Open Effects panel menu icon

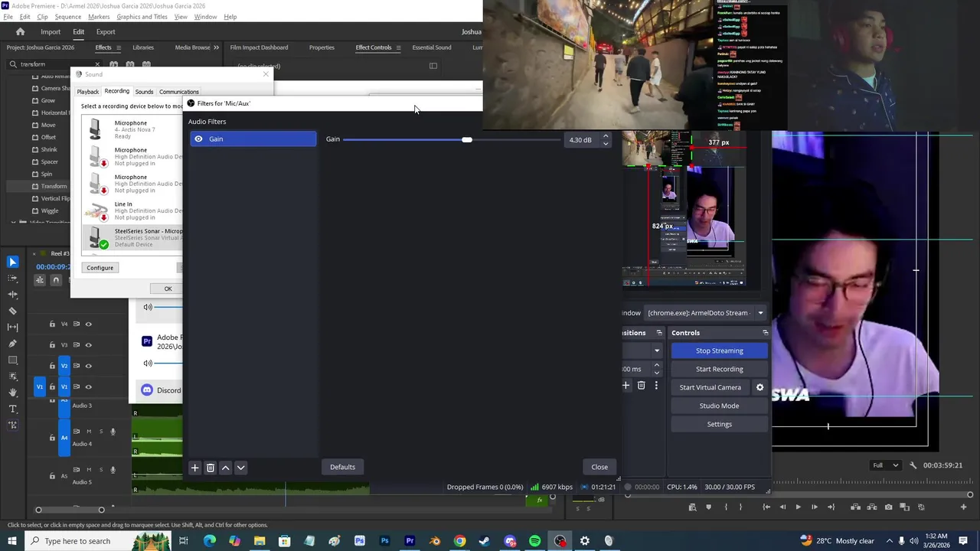pyautogui.click(x=119, y=47)
